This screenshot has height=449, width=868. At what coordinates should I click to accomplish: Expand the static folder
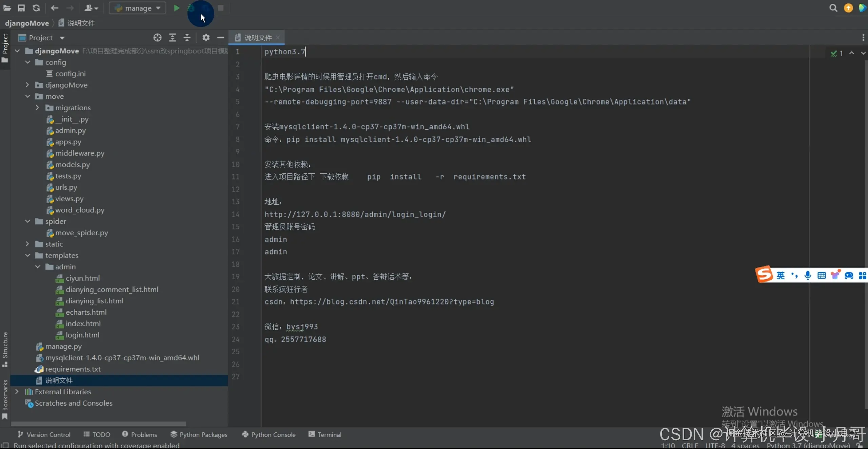click(x=27, y=244)
